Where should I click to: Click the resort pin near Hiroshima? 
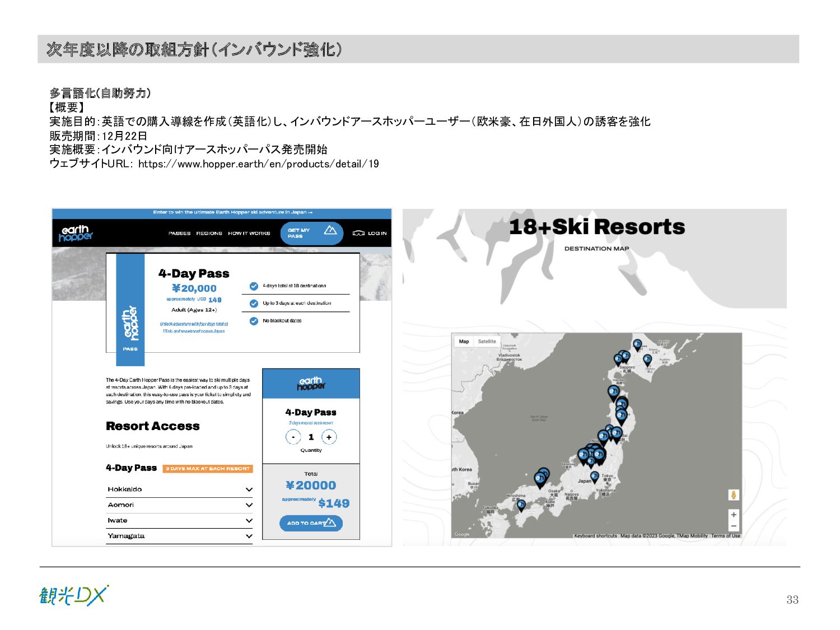(521, 505)
